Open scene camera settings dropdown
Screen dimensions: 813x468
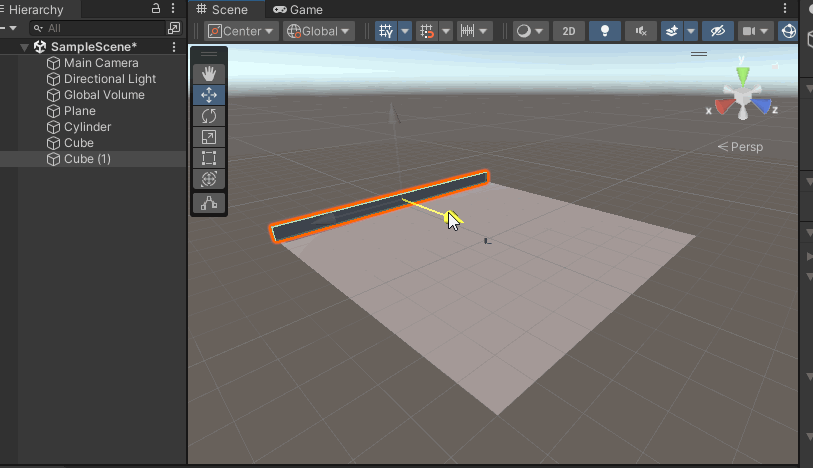tap(755, 31)
